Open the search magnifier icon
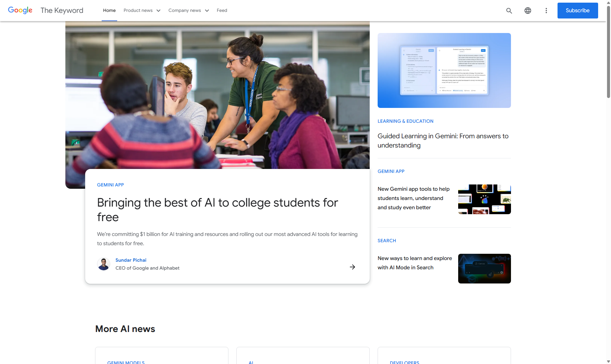The width and height of the screenshot is (611, 364). tap(509, 11)
